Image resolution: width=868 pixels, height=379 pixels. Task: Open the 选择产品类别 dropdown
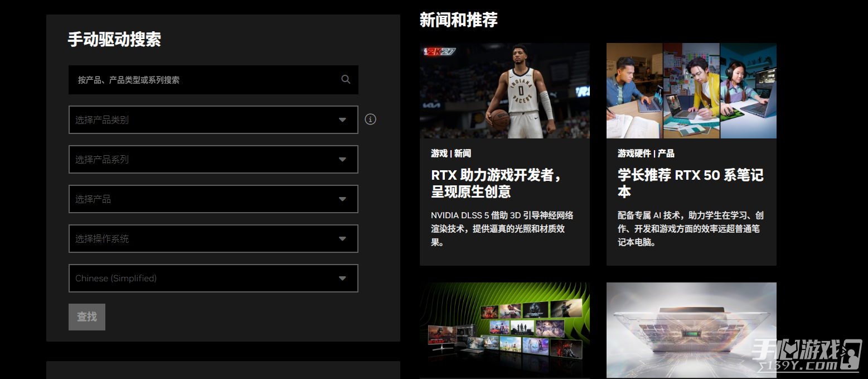(x=214, y=120)
